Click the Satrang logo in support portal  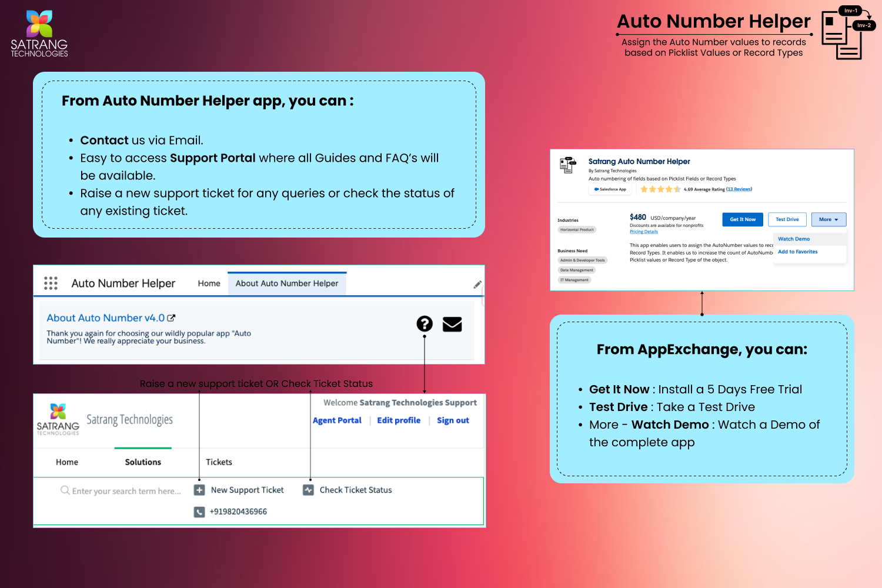(58, 419)
